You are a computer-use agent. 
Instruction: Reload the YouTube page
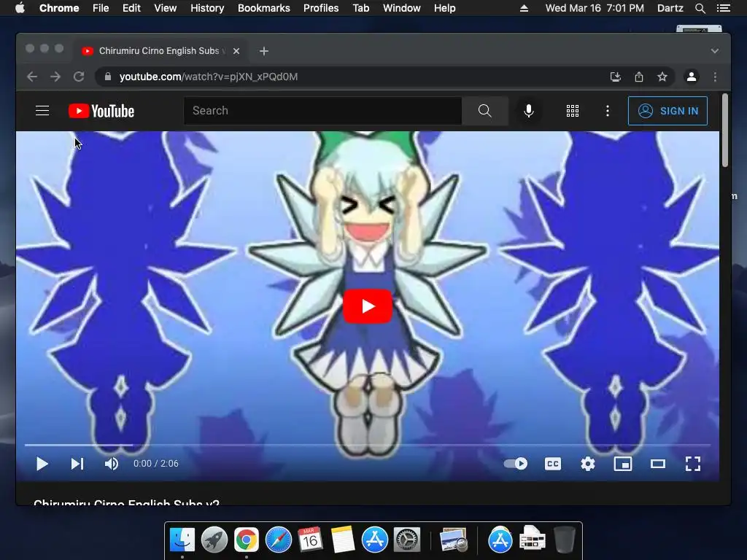point(79,77)
